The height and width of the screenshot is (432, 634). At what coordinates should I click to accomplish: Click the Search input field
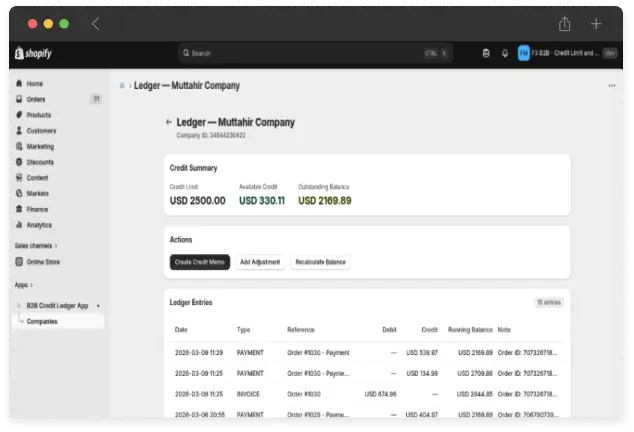point(315,53)
